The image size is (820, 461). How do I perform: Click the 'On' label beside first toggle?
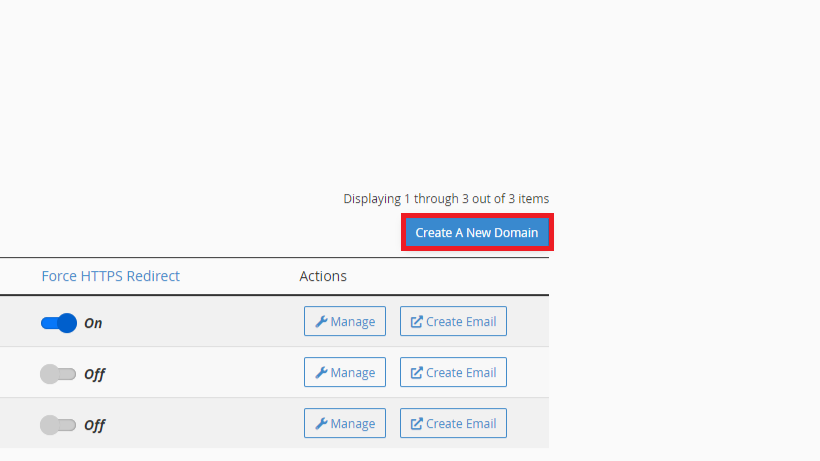pyautogui.click(x=93, y=323)
